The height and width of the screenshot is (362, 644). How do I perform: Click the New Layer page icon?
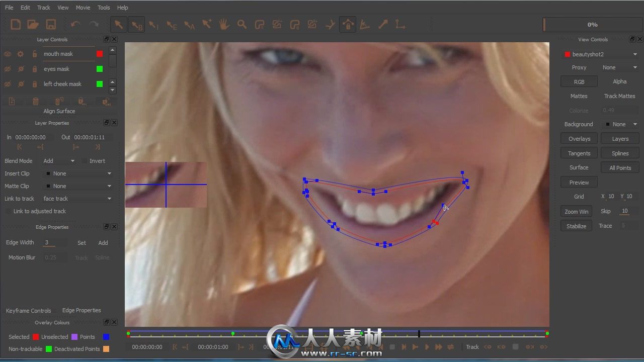(x=13, y=102)
